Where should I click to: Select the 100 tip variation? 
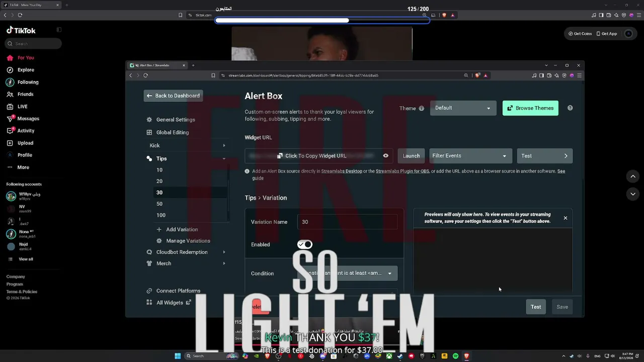(161, 215)
